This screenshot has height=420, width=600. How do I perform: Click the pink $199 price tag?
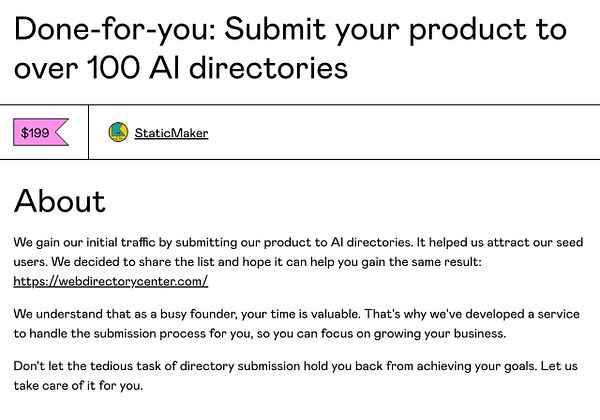[41, 132]
